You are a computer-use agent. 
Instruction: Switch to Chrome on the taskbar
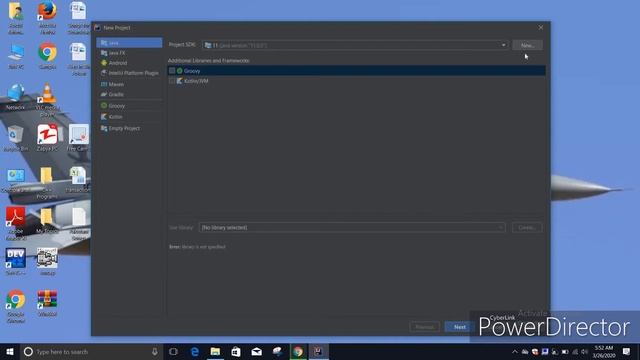click(x=298, y=351)
